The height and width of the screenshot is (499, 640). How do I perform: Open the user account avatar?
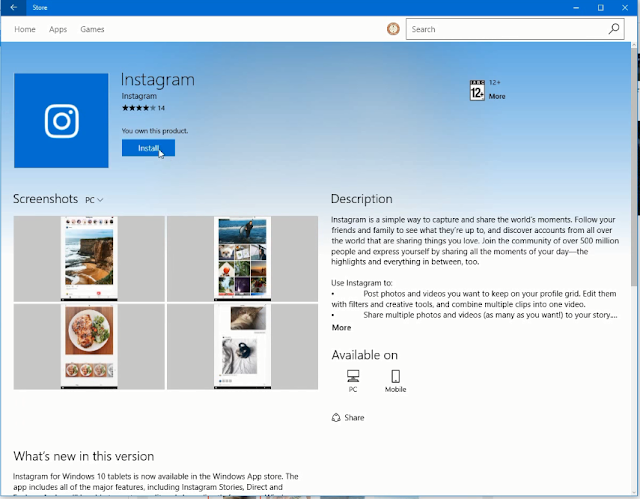[x=393, y=29]
